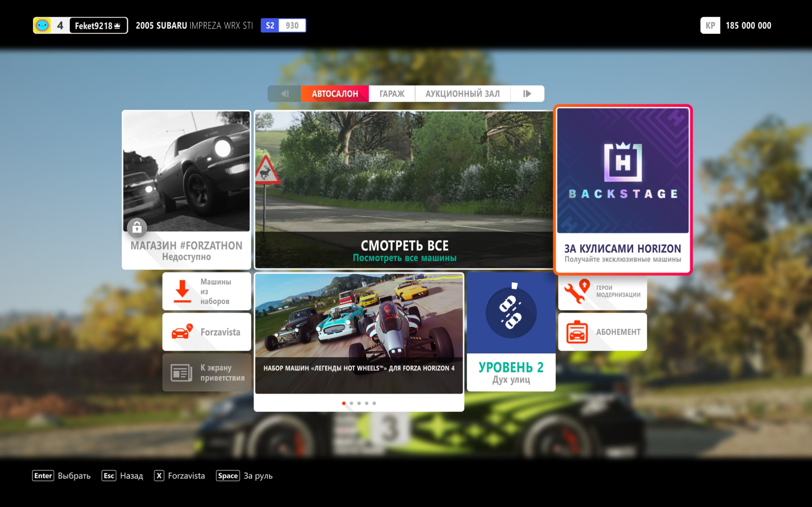Click the Space За руль key hint

coord(245,476)
